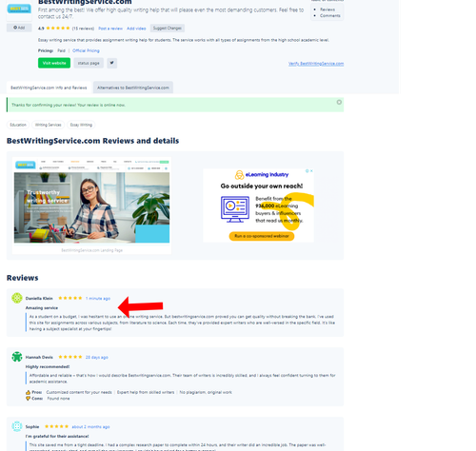The image size is (476, 451).
Task: Click the green Visit website button
Action: 54,63
